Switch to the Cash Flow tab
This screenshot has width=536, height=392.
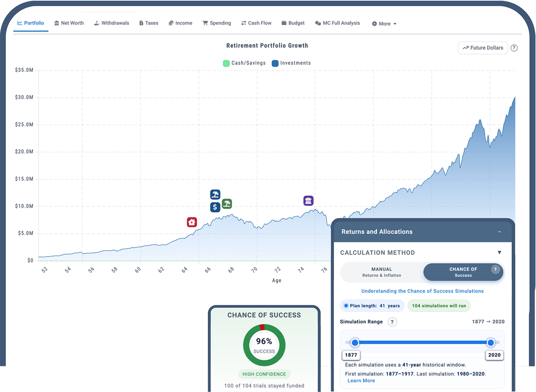(256, 23)
